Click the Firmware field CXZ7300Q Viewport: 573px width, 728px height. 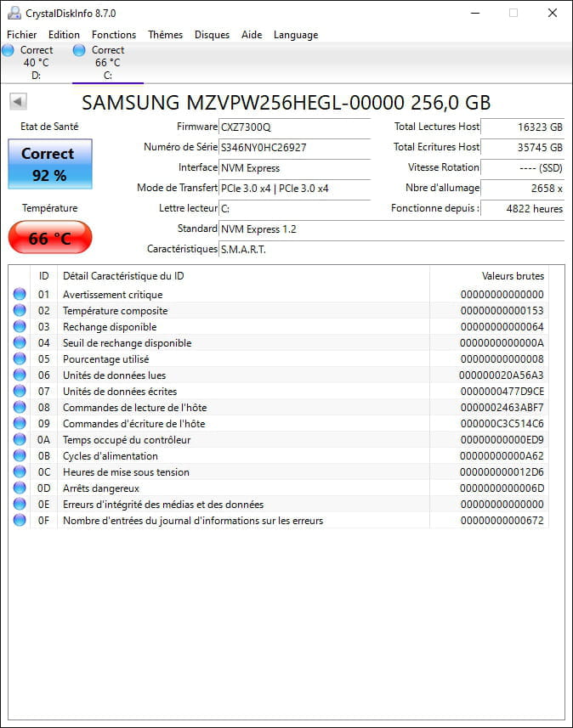(x=294, y=127)
